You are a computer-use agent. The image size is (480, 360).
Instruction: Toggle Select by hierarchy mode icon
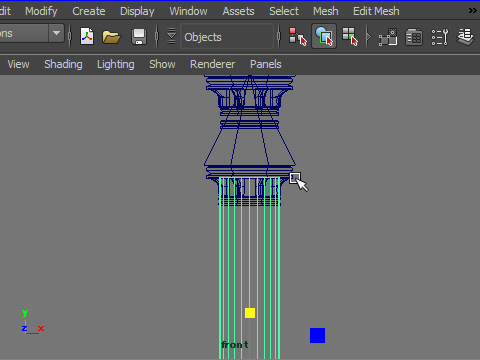[x=297, y=36]
